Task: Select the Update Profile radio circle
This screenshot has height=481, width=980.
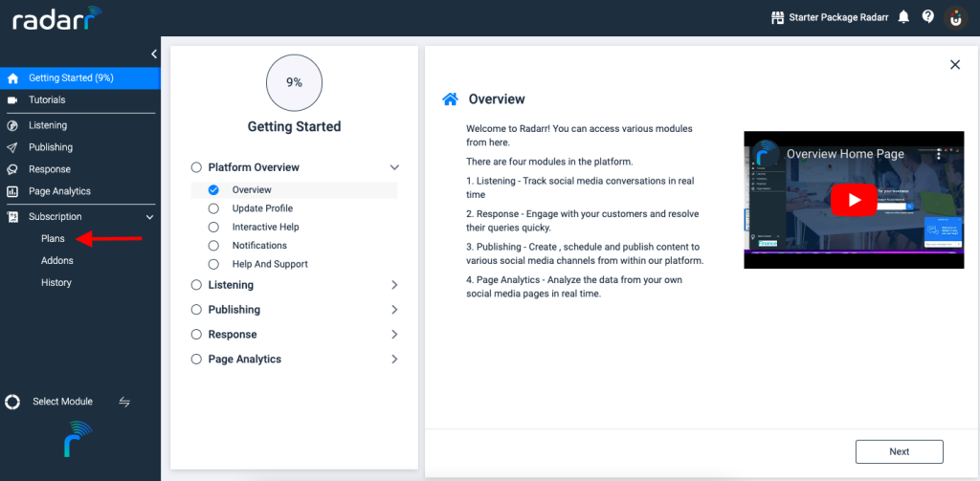Action: pos(213,208)
